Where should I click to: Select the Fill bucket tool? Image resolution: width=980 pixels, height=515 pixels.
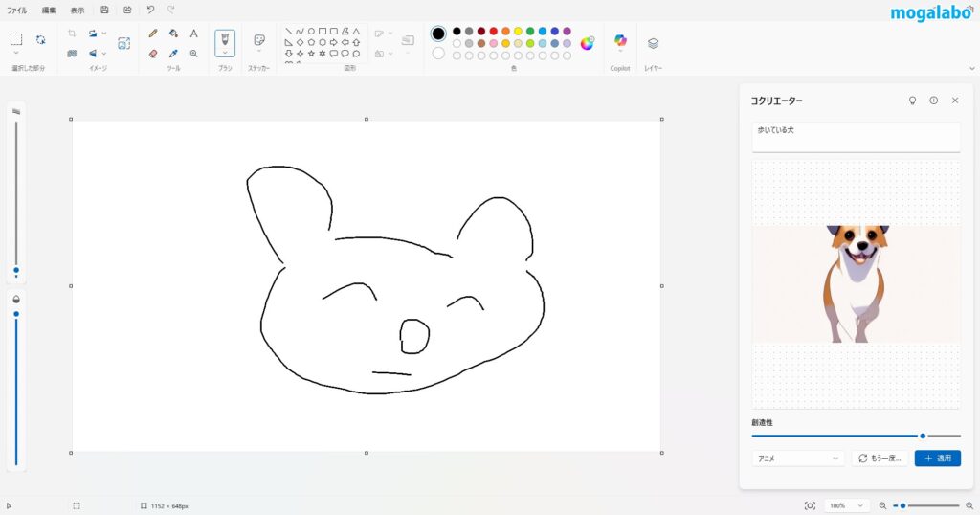[173, 34]
